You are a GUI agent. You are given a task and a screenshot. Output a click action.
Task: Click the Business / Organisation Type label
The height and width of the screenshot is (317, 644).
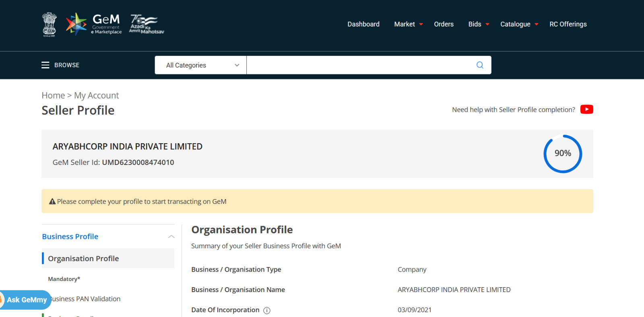236,270
